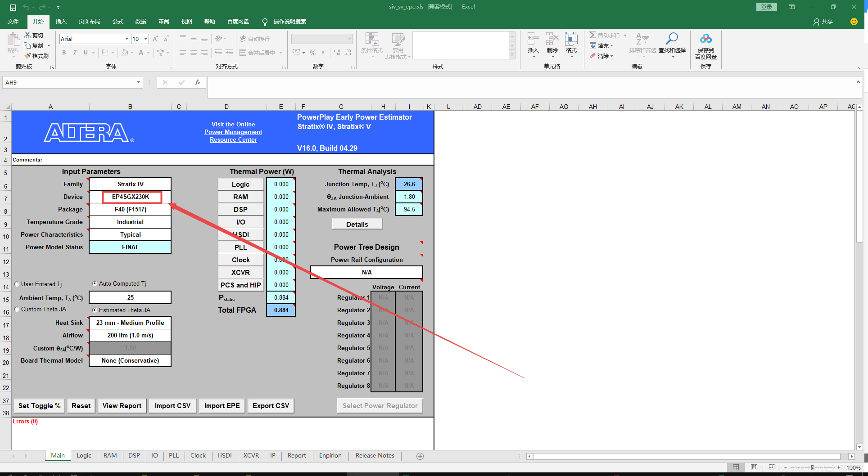Click the Cut (剪切) scissors icon
The image size is (868, 476).
(x=27, y=35)
